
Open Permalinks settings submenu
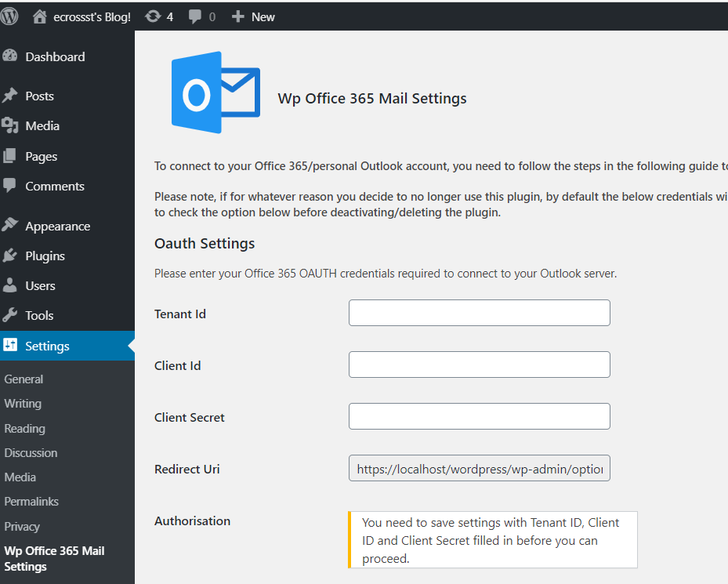click(x=31, y=502)
